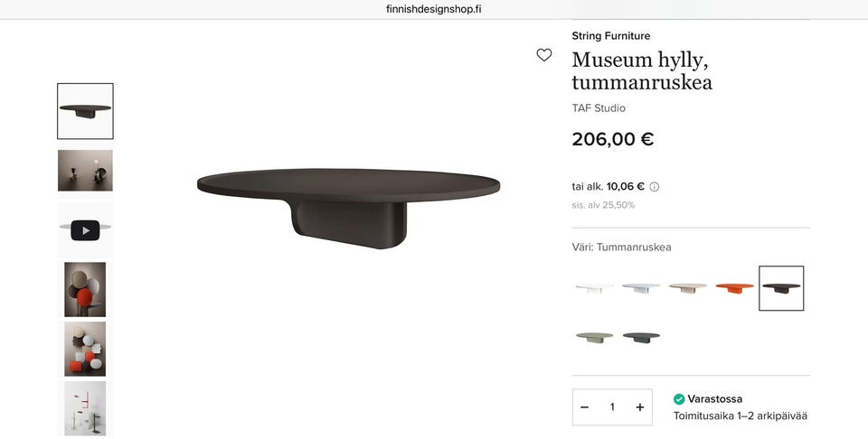Play the product video thumbnail

85,230
